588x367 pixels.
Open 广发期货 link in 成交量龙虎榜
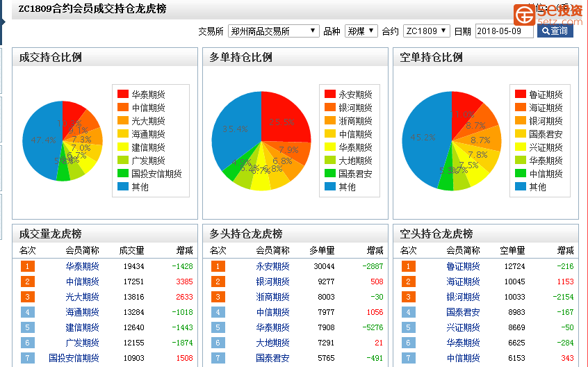[x=82, y=343]
